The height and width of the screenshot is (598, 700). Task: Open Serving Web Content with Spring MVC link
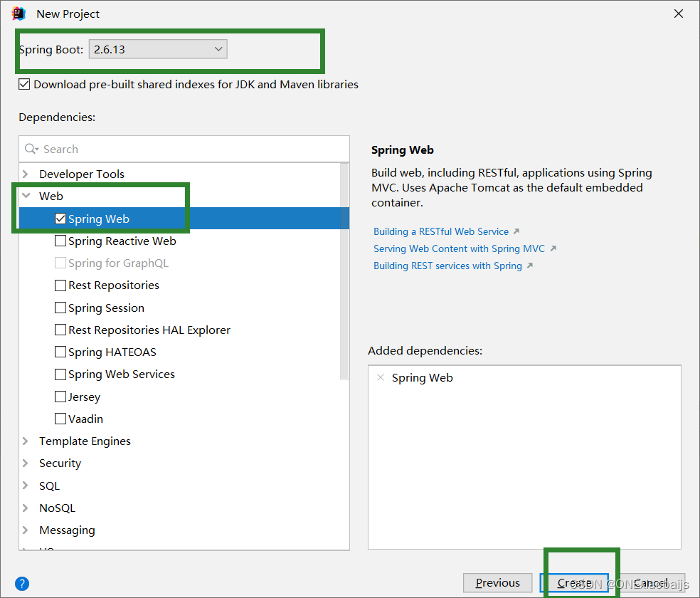coord(460,248)
